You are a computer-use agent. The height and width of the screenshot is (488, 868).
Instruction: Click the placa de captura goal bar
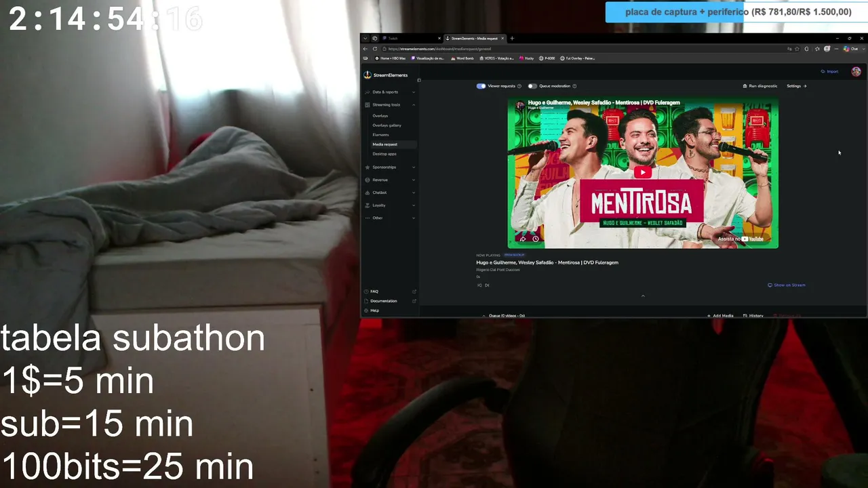pyautogui.click(x=738, y=12)
